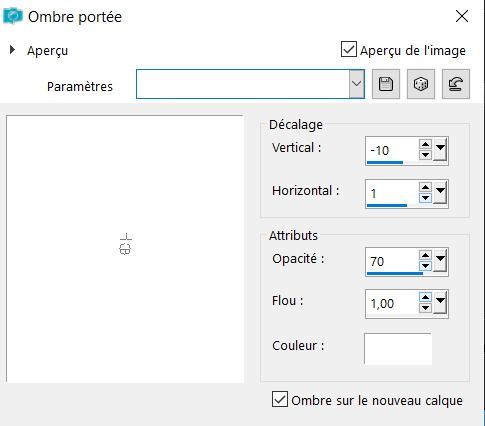The image size is (485, 426).
Task: Click the Vertical offset input field
Action: pos(392,150)
